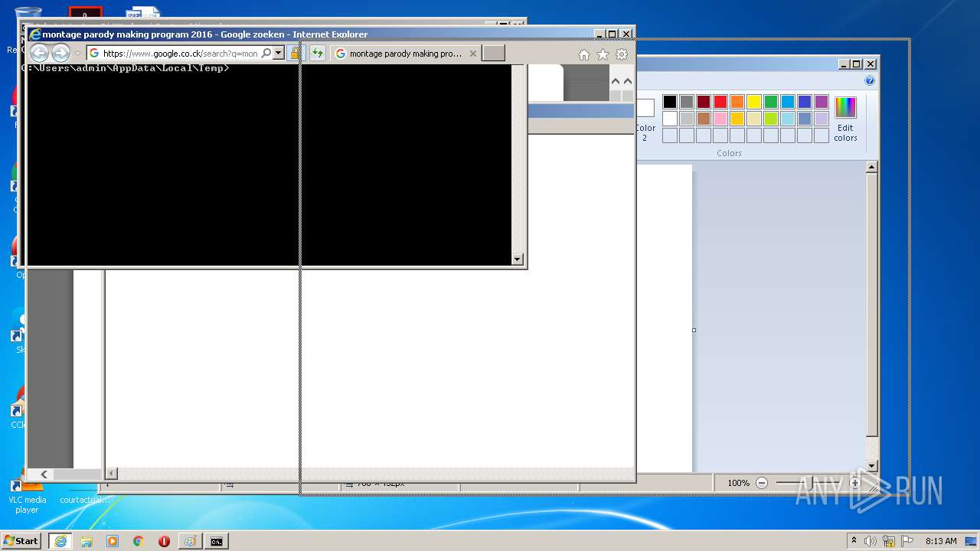This screenshot has height=551, width=980.
Task: Refresh the page in Internet Explorer
Action: tap(317, 54)
